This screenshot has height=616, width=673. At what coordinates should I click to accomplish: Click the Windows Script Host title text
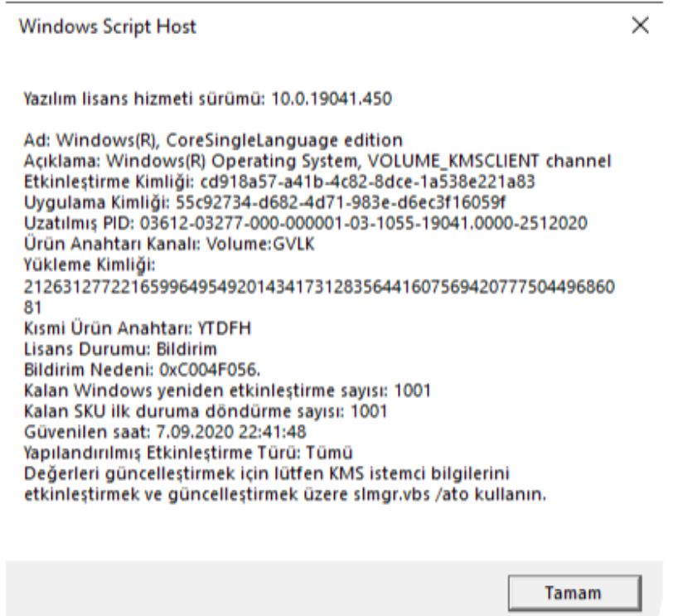[x=108, y=27]
